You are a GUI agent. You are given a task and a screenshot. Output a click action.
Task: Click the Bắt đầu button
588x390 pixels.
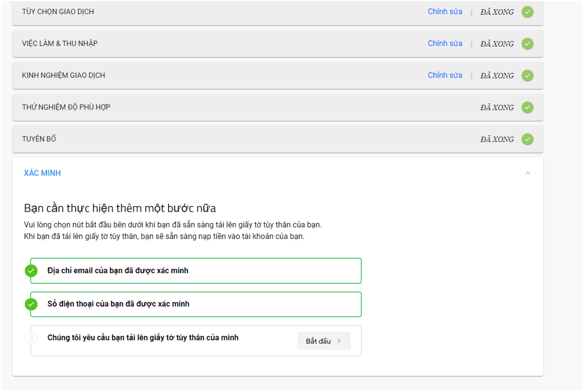point(324,341)
